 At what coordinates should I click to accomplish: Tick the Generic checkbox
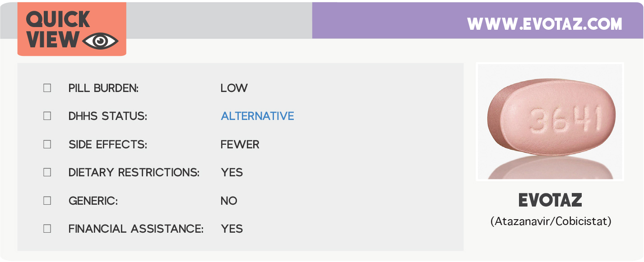pos(47,201)
